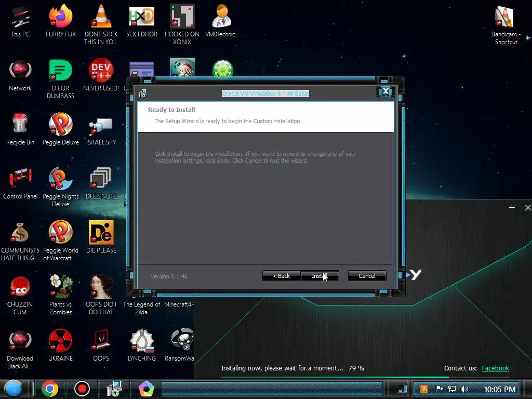This screenshot has width=532, height=399.
Task: Go Back in the VirtualBox Setup wizard
Action: (281, 276)
